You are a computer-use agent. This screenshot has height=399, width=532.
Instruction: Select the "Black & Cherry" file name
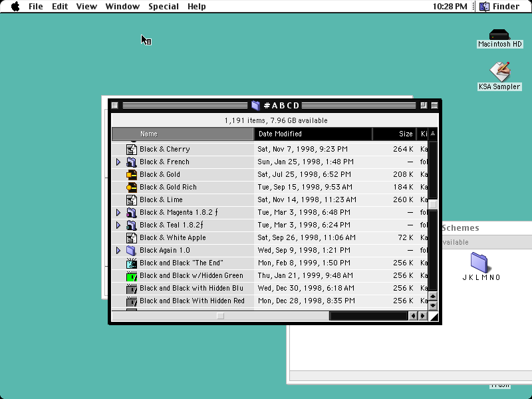(x=165, y=149)
